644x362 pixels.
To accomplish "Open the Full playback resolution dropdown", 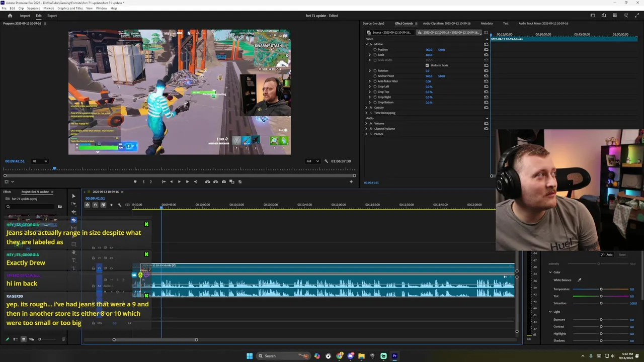I will [312, 161].
